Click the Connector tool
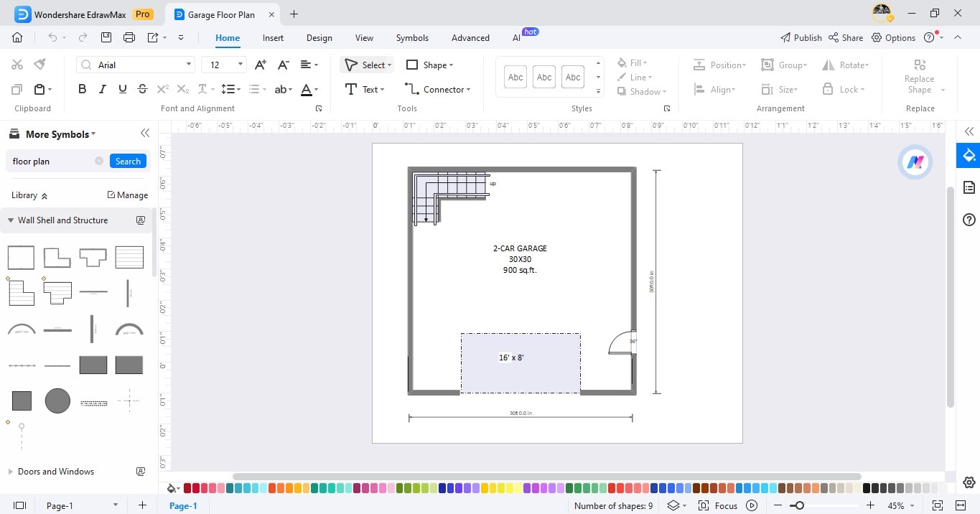This screenshot has width=980, height=514. [437, 90]
